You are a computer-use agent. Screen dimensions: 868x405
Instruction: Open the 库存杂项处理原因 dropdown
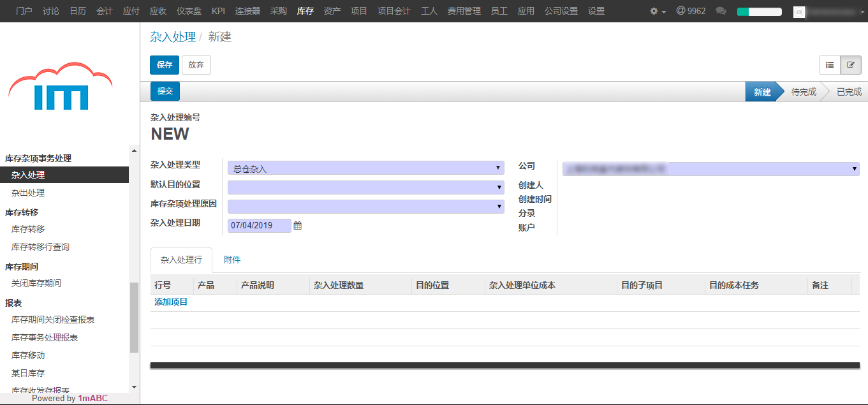pyautogui.click(x=366, y=206)
